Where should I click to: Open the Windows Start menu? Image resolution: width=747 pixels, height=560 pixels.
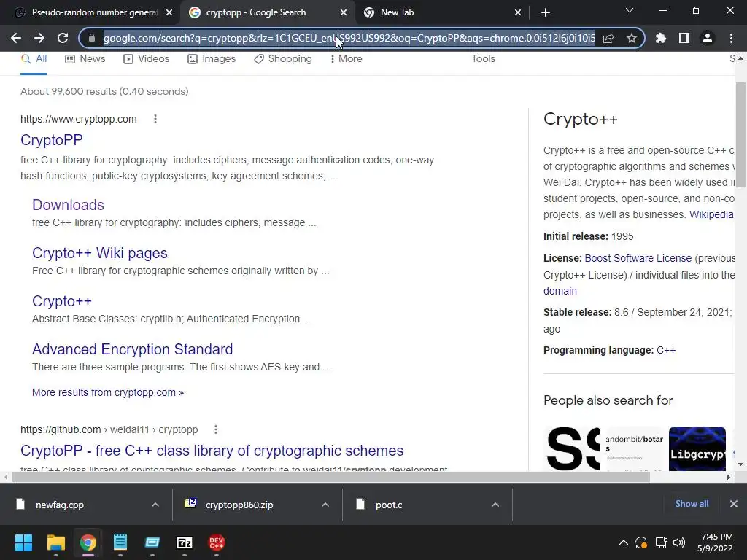pyautogui.click(x=24, y=542)
